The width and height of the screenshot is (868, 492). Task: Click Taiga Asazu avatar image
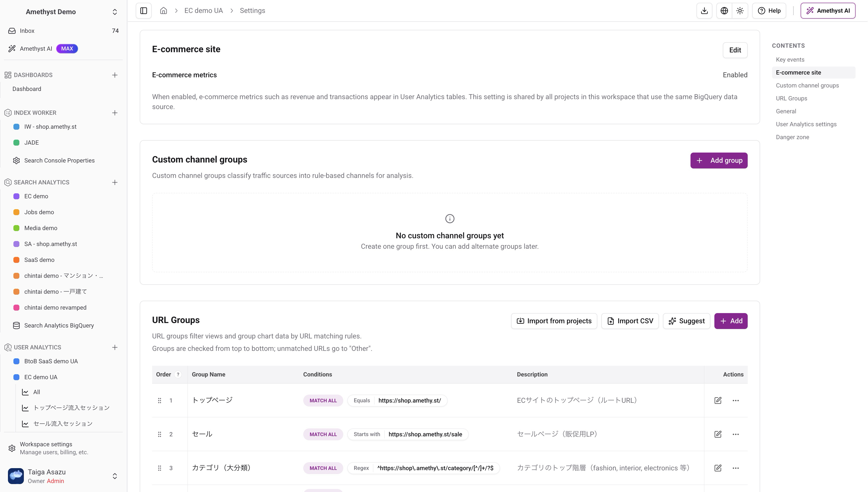[x=16, y=476]
